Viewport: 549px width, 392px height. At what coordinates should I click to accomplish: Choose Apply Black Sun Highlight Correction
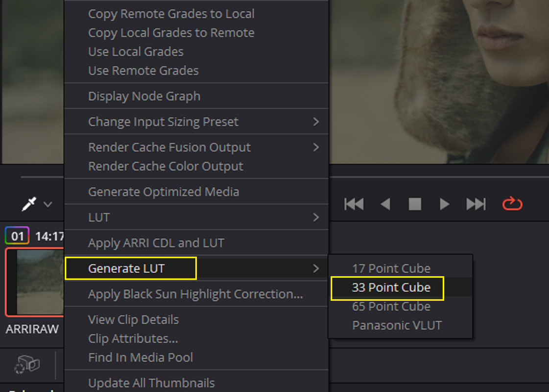pos(196,294)
